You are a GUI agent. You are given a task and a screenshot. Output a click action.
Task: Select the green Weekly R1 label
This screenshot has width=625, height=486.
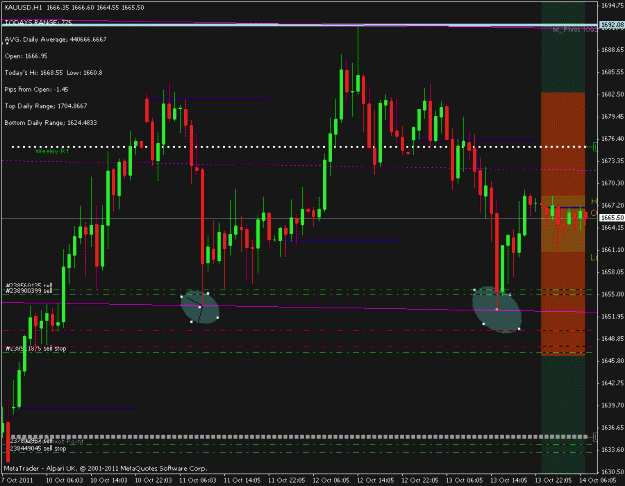pos(52,152)
